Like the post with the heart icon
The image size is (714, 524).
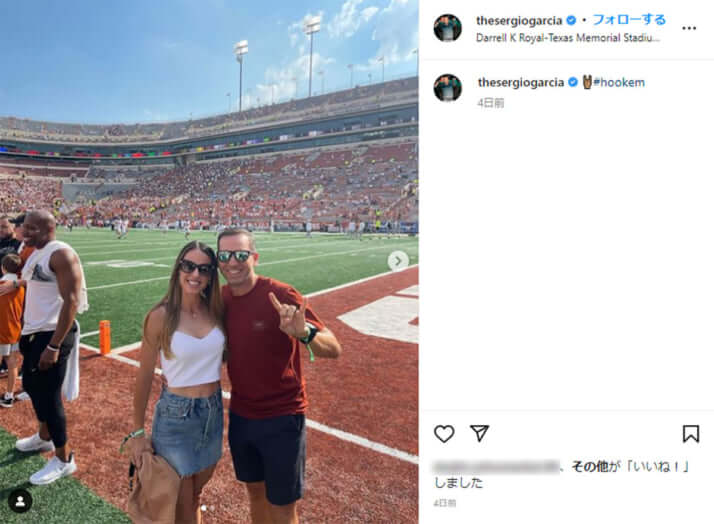[444, 433]
